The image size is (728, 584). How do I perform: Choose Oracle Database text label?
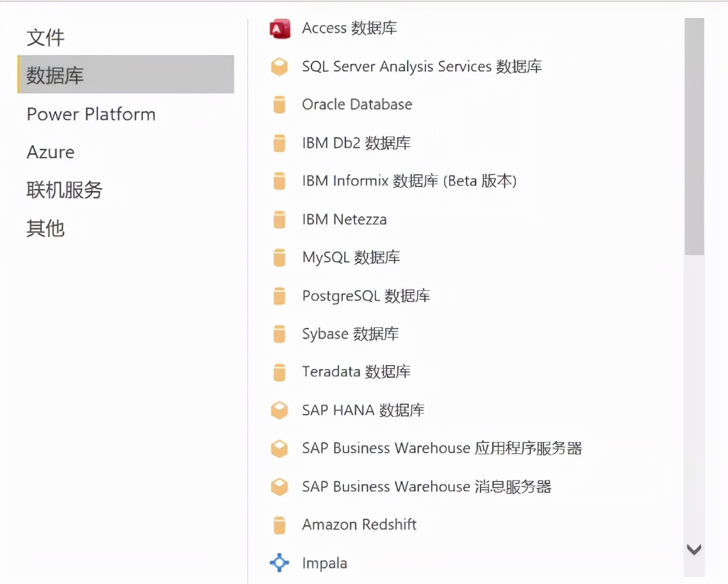click(357, 104)
